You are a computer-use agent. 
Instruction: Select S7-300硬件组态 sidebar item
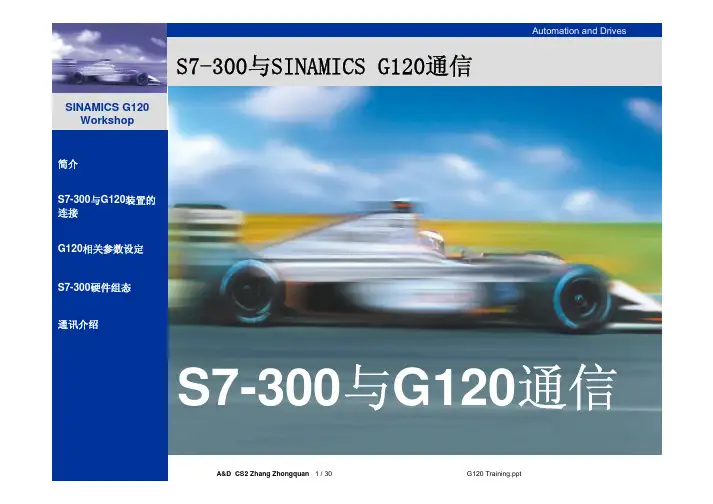tap(95, 286)
